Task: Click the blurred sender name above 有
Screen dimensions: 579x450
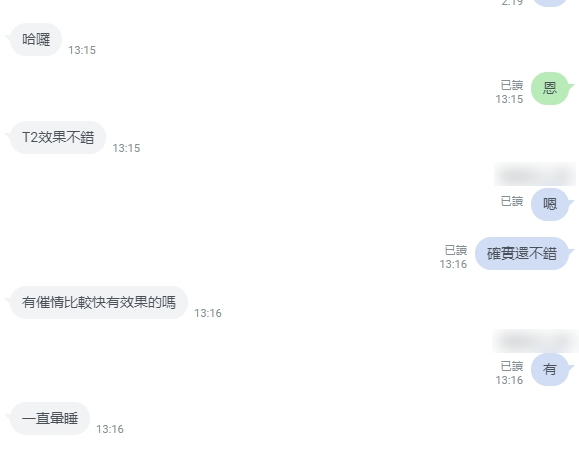Action: click(x=535, y=341)
